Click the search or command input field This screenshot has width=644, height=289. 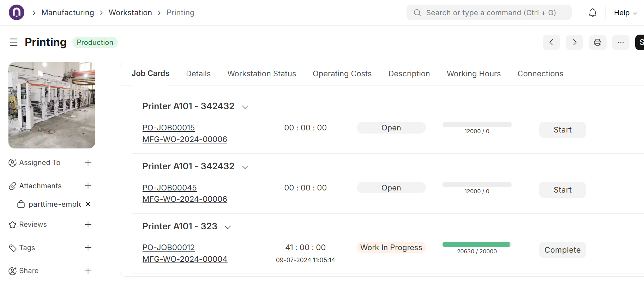tap(490, 13)
